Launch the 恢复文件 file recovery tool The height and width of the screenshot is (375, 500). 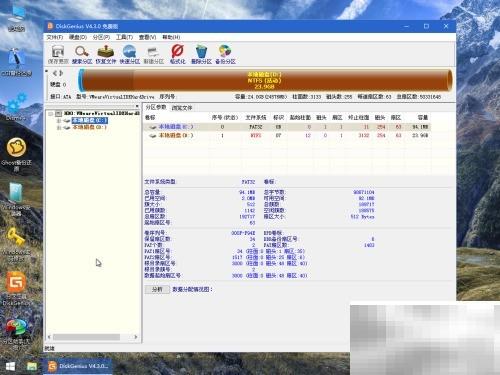[106, 55]
